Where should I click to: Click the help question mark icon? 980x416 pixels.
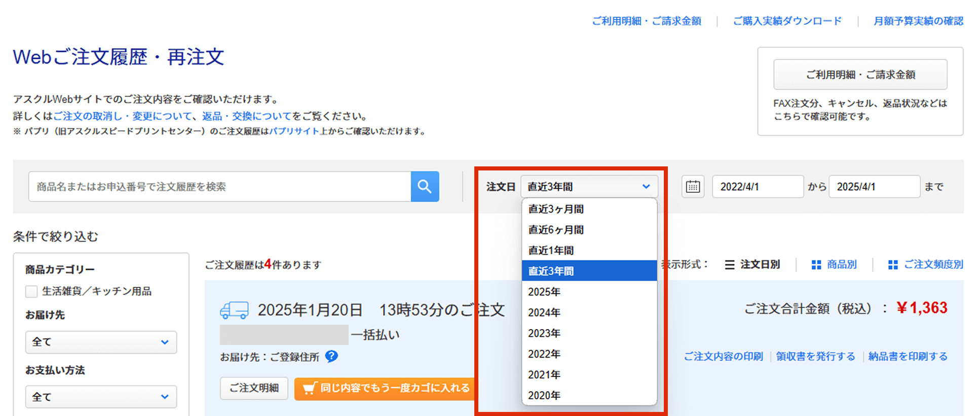click(x=331, y=357)
